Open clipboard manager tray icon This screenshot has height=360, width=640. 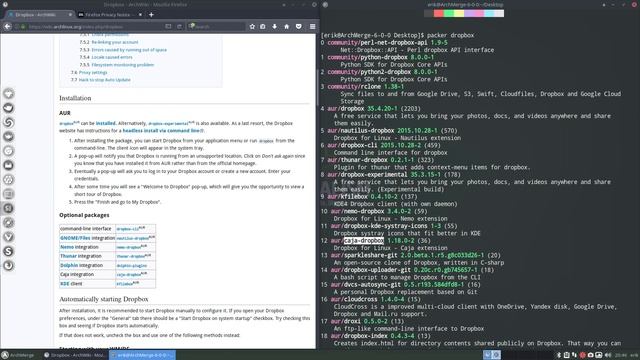(566, 355)
